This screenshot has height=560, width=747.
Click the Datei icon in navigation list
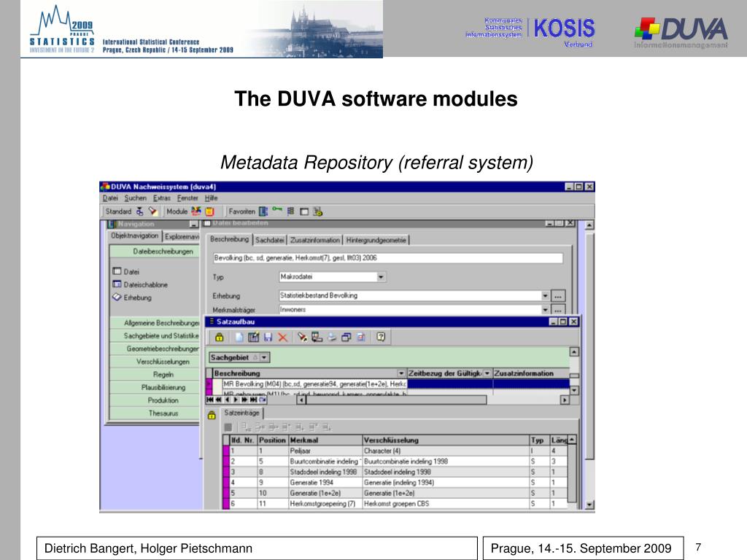pyautogui.click(x=117, y=271)
